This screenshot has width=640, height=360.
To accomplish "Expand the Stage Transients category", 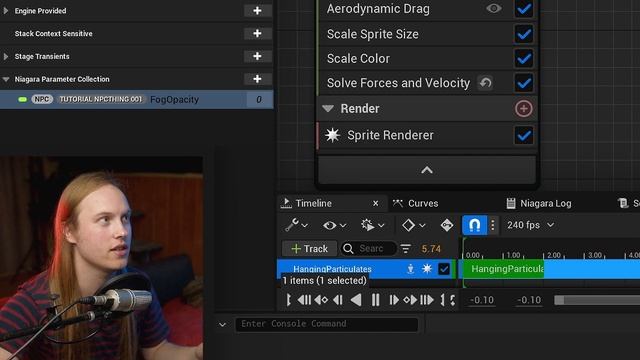I will (x=6, y=56).
